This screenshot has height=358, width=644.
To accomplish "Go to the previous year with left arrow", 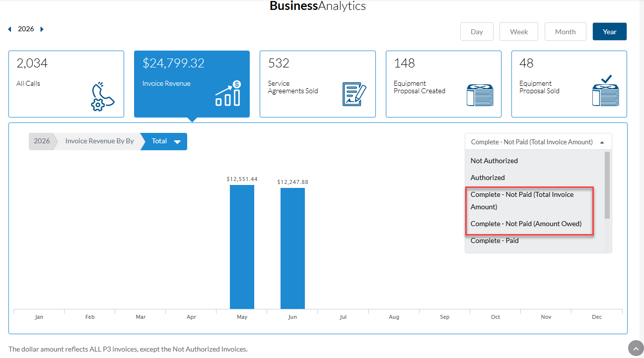I will (9, 29).
